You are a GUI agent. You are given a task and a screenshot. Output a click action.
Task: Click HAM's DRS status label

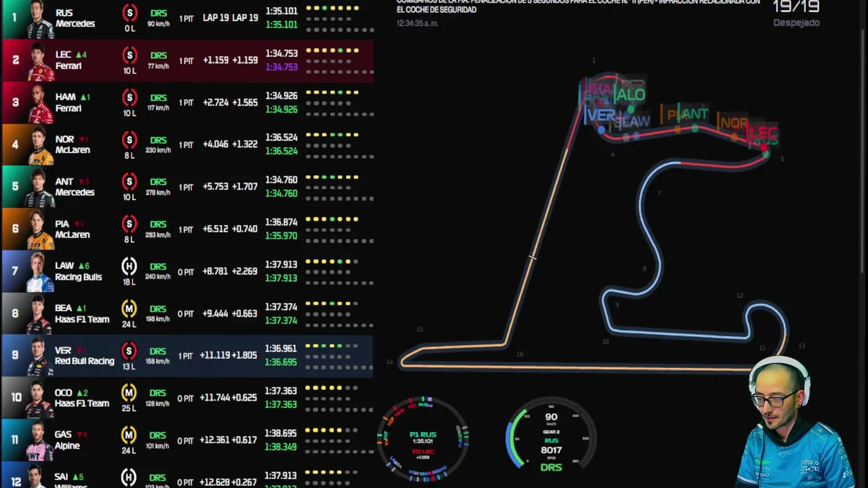click(158, 98)
